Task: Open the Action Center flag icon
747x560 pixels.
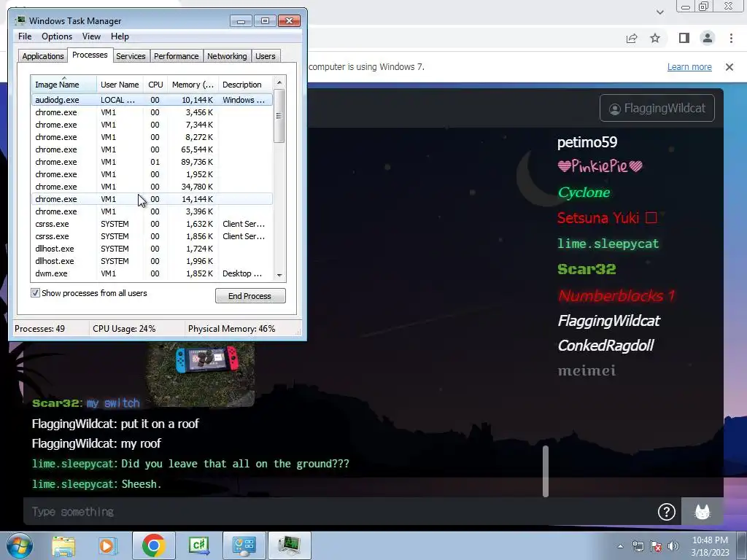Action: tap(656, 546)
